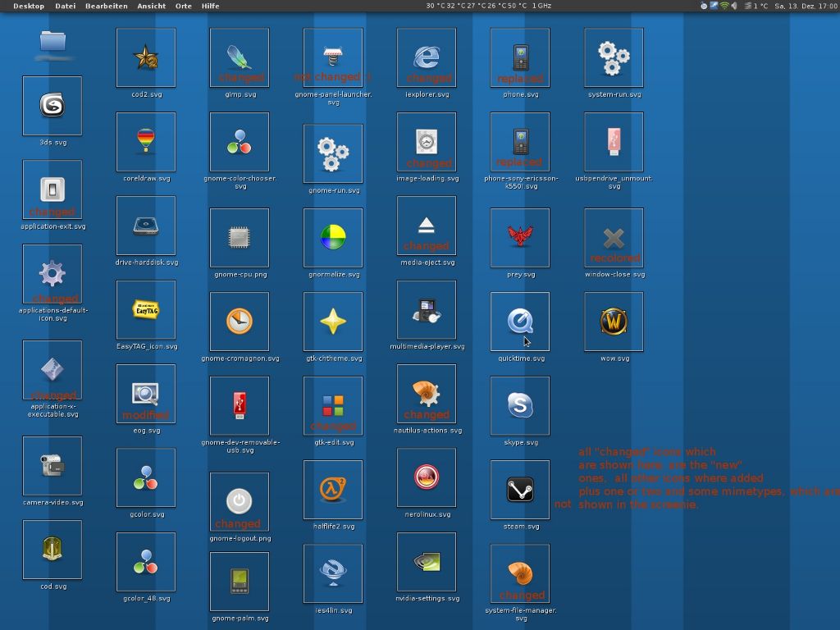Screen dimensions: 840x630
Task: Select the quicktime.svg icon
Action: click(519, 322)
